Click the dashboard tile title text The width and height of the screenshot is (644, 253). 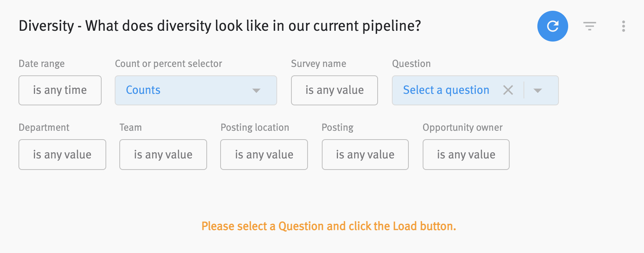[x=220, y=26]
